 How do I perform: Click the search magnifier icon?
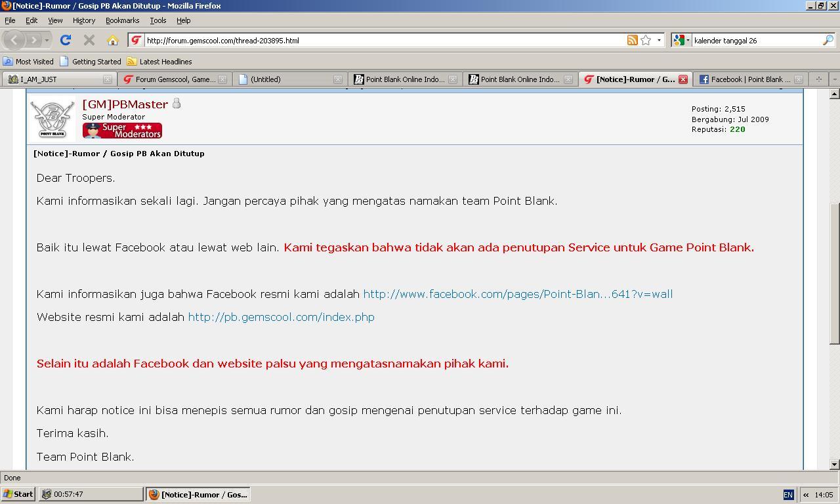tap(828, 40)
